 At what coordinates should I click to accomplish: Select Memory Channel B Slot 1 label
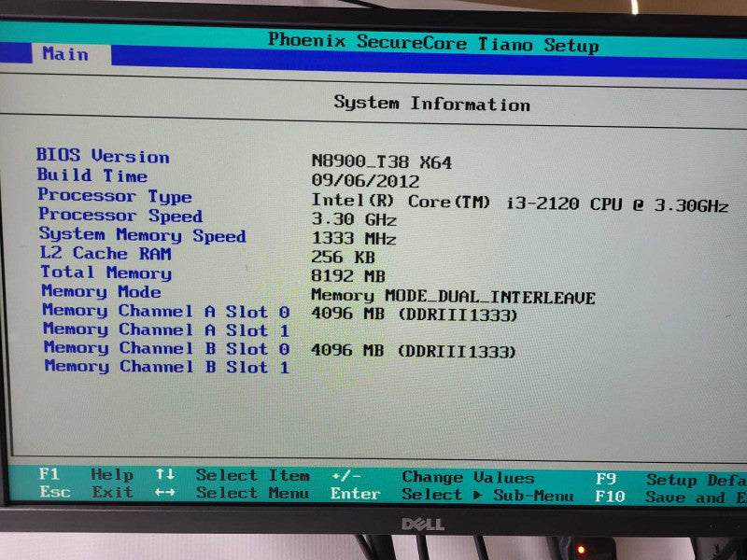click(167, 366)
